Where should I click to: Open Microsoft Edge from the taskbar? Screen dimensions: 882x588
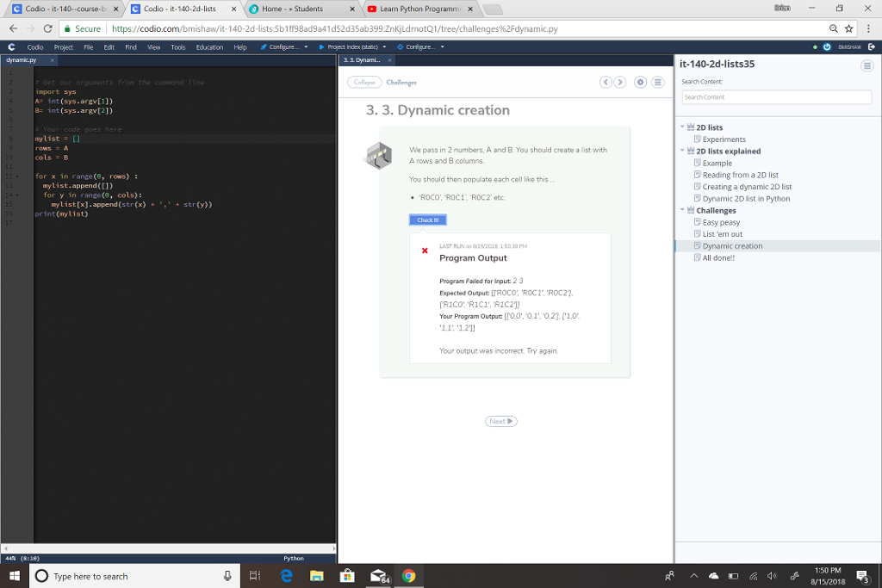pyautogui.click(x=287, y=576)
